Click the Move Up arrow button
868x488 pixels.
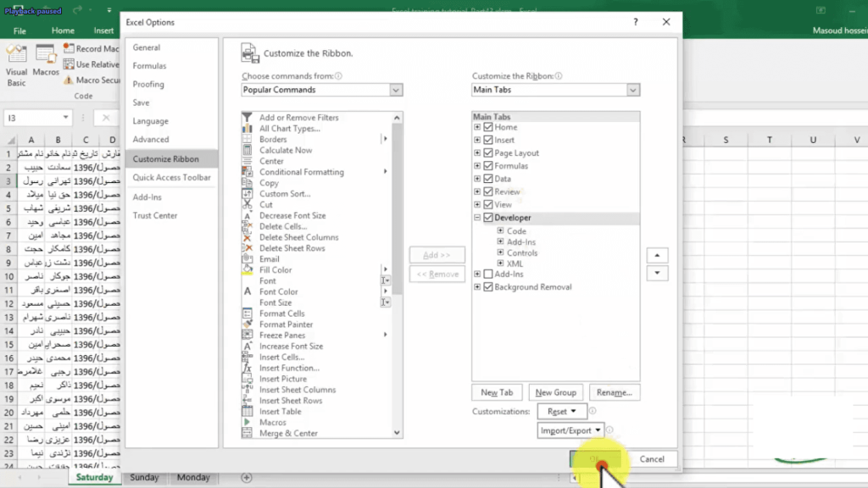[657, 255]
